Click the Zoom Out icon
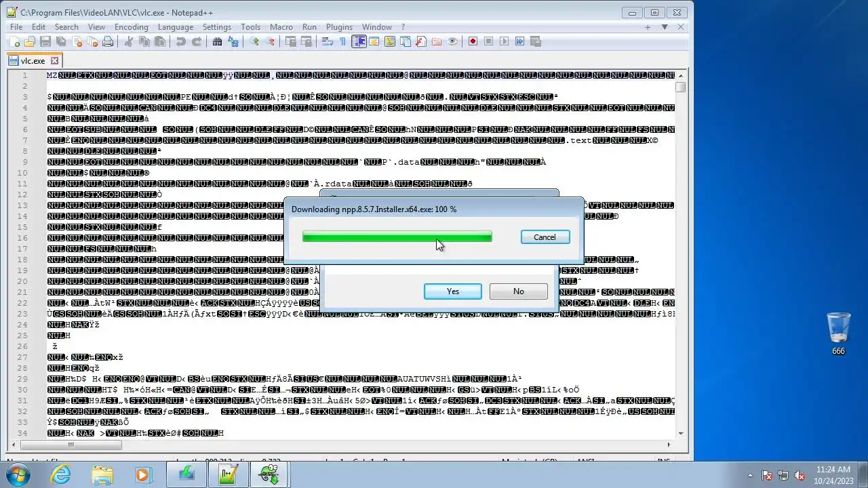This screenshot has width=868, height=488. [270, 41]
